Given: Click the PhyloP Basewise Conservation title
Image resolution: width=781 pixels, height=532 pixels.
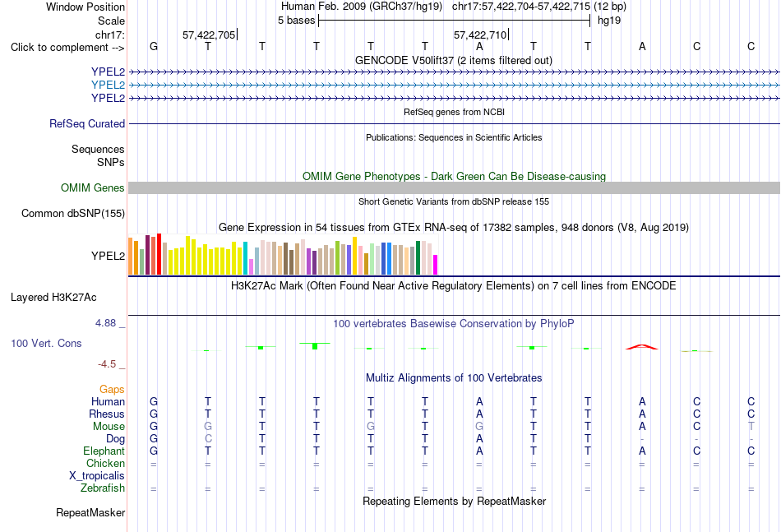Looking at the screenshot, I should coord(454,324).
